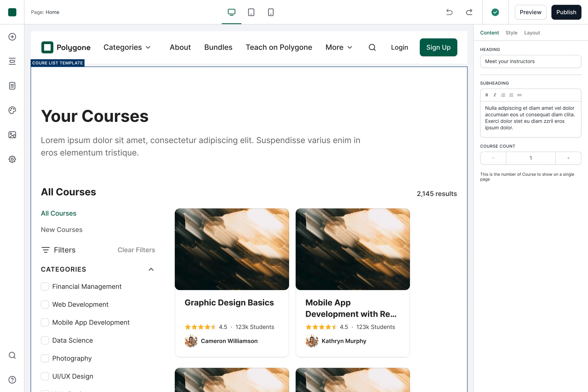Check the UI/UX Design category
This screenshot has width=588, height=392.
(45, 376)
